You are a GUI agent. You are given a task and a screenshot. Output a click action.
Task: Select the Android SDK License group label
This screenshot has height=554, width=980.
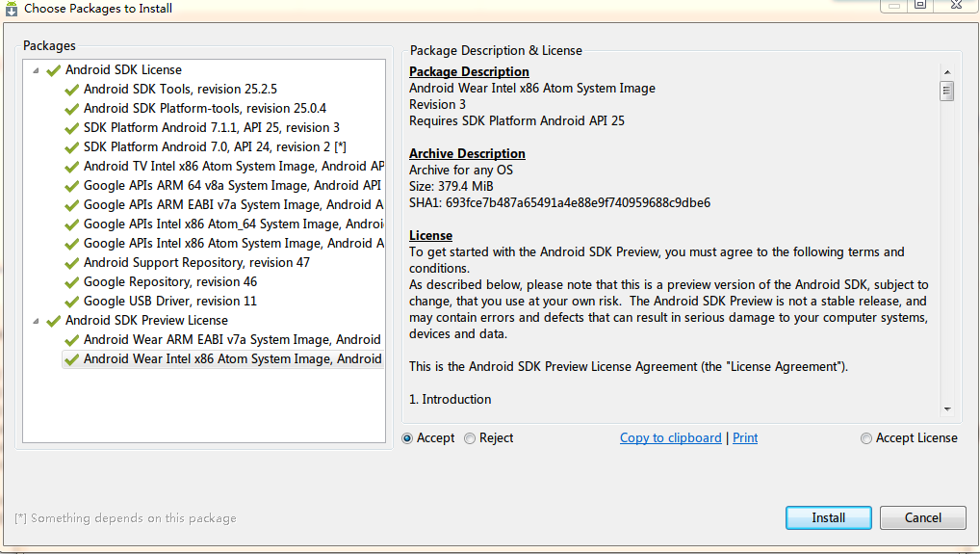[123, 70]
